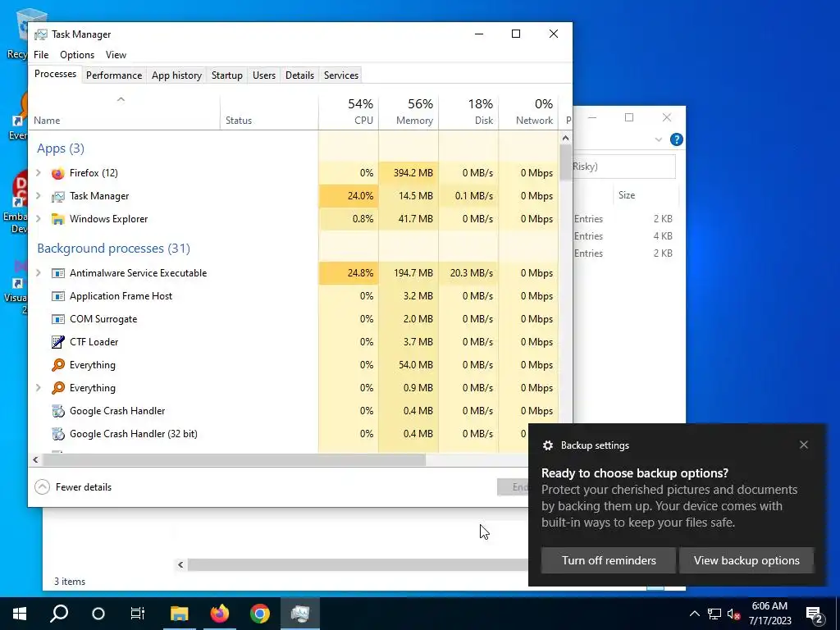Sort processes by Disk column
The height and width of the screenshot is (630, 840).
tap(468, 112)
